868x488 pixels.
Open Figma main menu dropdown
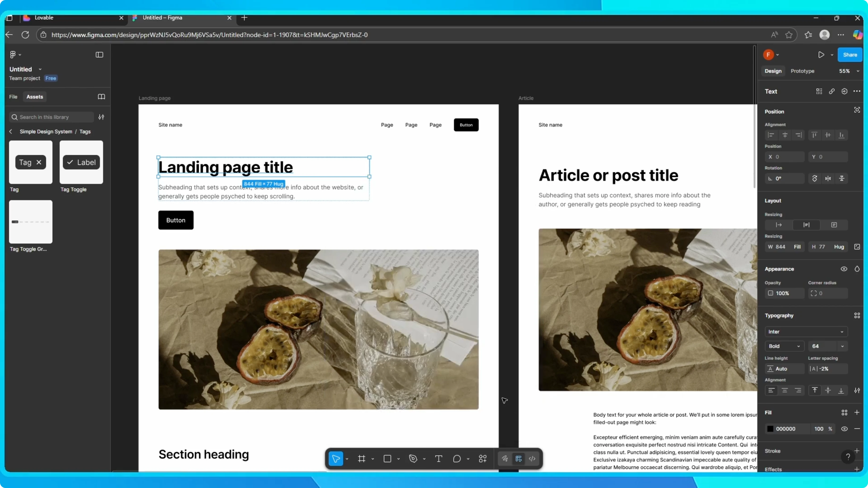(x=15, y=54)
